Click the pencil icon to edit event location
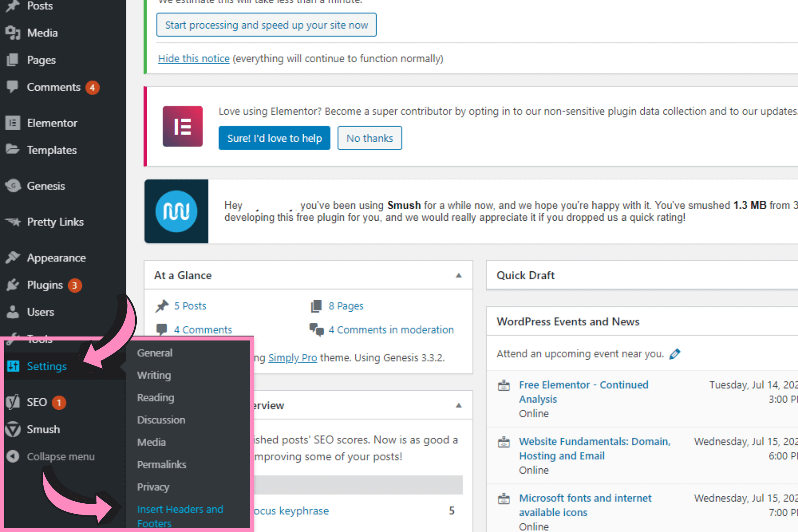Image resolution: width=798 pixels, height=532 pixels. pyautogui.click(x=675, y=354)
